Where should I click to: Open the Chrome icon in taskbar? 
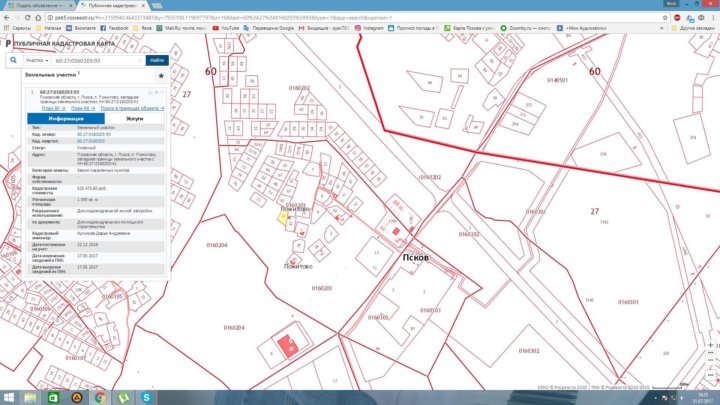pos(101,397)
